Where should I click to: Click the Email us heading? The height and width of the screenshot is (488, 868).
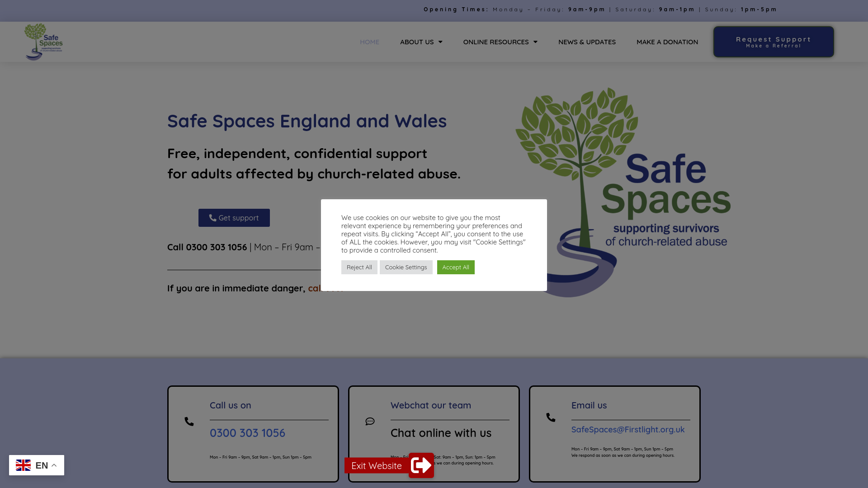click(x=589, y=405)
